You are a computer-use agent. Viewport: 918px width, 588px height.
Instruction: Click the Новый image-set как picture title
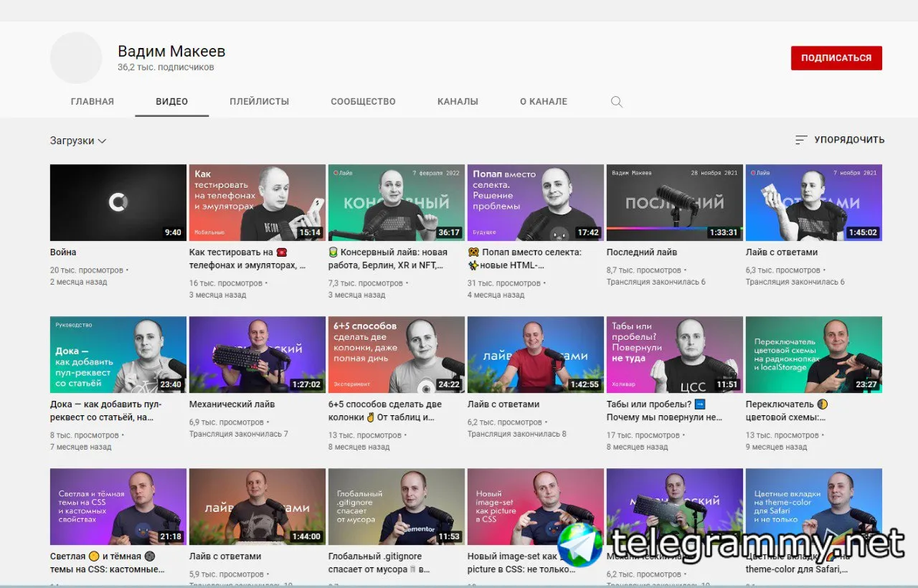[x=522, y=563]
